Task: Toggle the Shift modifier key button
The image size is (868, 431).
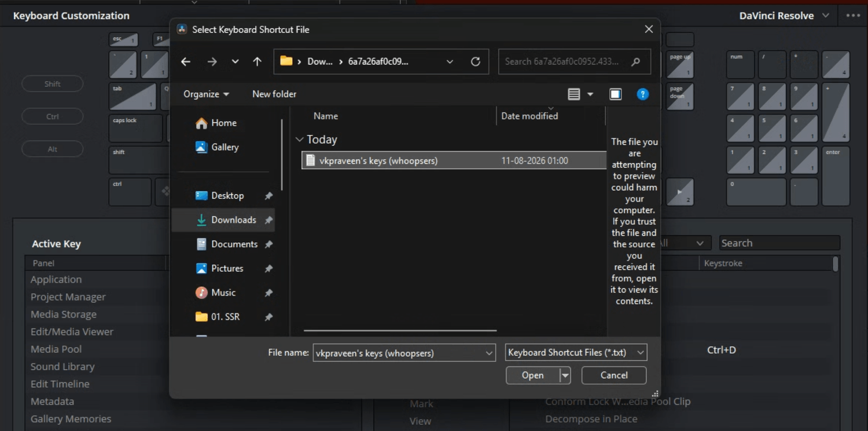Action: pyautogui.click(x=53, y=84)
